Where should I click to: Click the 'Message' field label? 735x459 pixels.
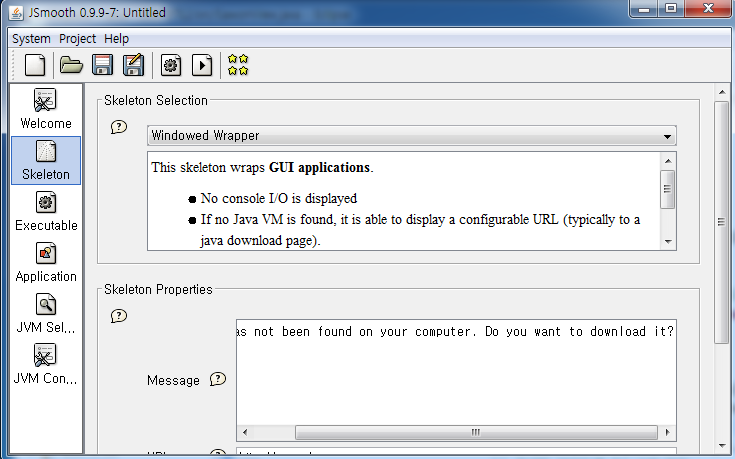[173, 380]
